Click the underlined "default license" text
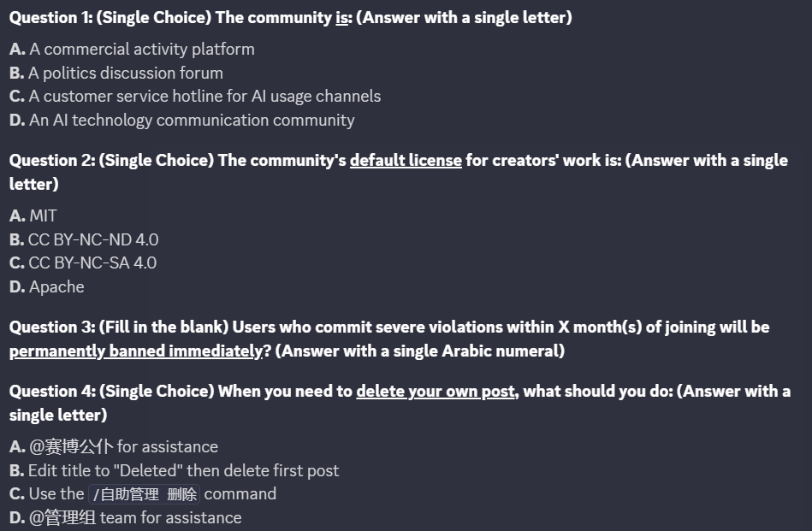 [406, 161]
